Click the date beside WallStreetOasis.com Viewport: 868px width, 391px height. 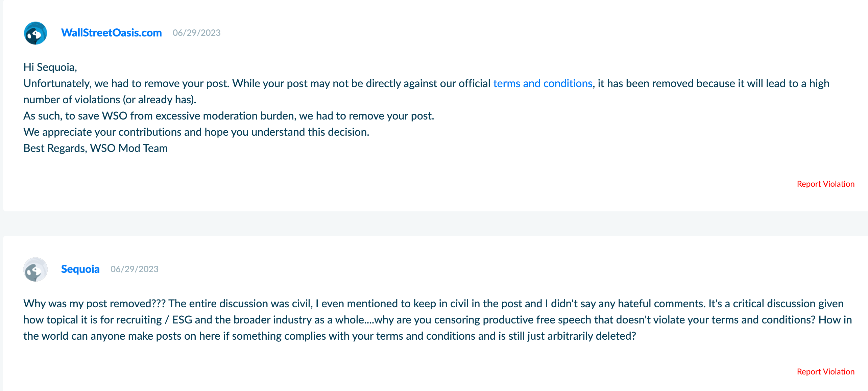[196, 33]
